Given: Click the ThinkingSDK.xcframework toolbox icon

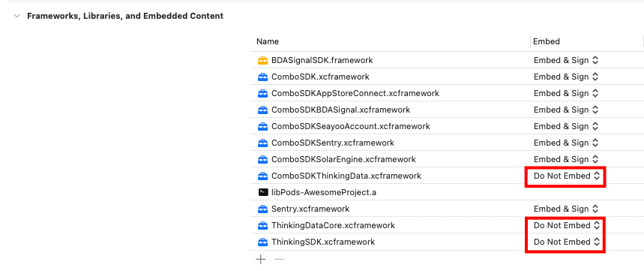Looking at the screenshot, I should [x=263, y=242].
